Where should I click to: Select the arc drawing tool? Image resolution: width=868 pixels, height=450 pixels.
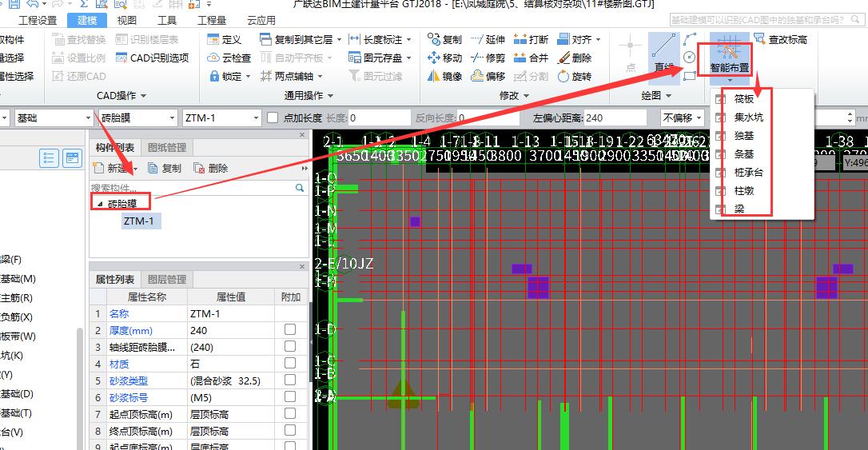(690, 39)
